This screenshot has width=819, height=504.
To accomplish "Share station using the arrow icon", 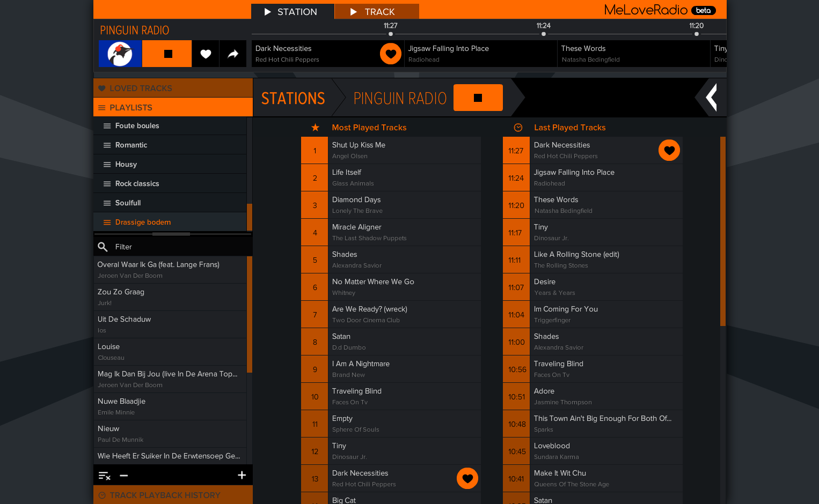I will [233, 54].
